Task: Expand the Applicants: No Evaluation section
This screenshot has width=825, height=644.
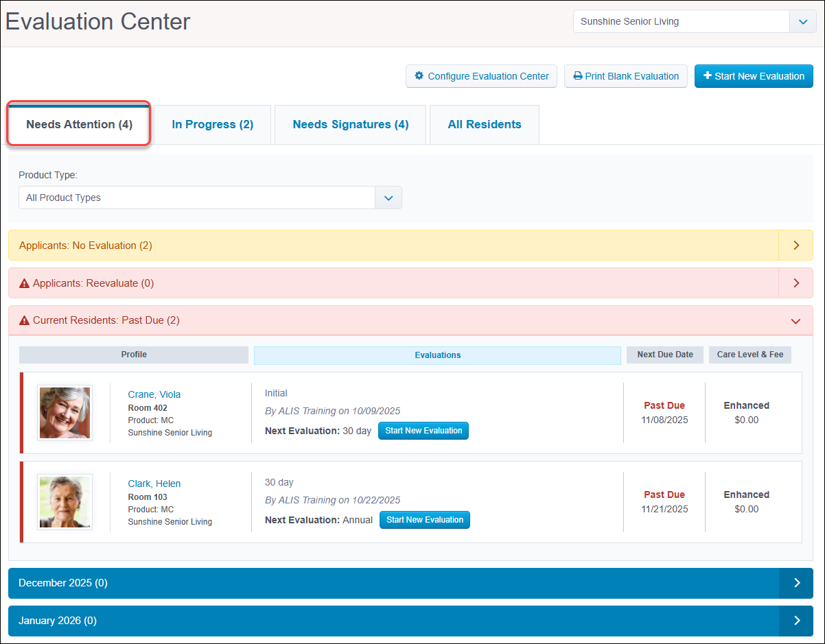Action: 795,245
